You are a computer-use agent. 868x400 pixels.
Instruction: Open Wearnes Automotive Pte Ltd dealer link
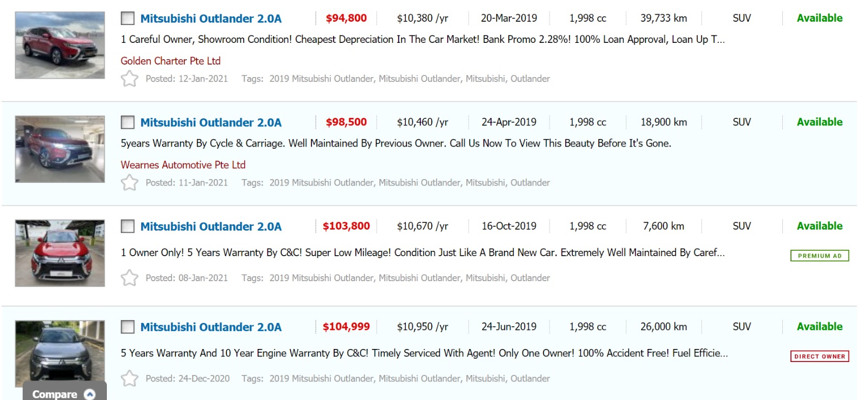(x=183, y=165)
